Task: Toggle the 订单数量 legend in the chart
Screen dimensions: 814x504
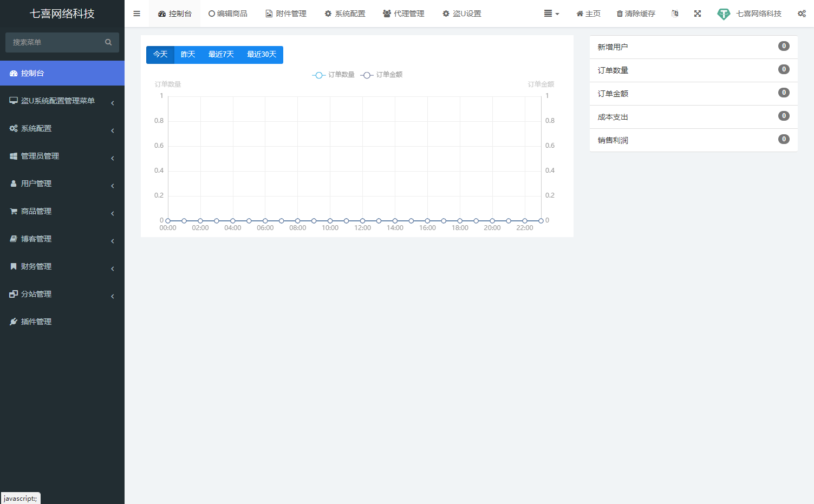Action: click(333, 75)
